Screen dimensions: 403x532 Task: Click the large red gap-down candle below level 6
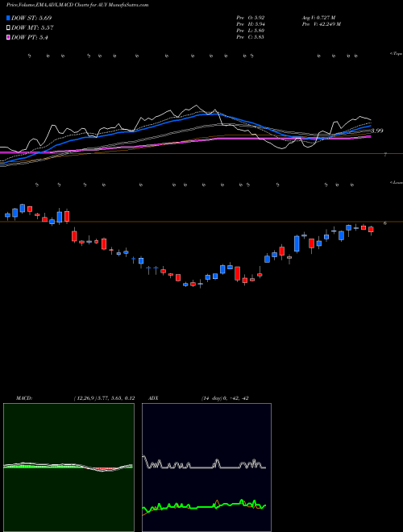coord(74,236)
